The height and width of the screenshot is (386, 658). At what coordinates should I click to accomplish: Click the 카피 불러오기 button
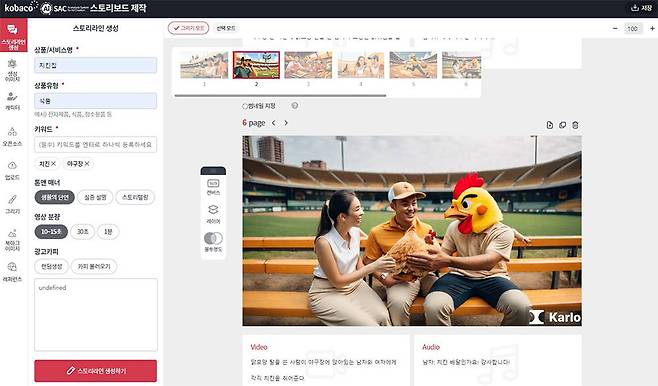click(x=94, y=266)
